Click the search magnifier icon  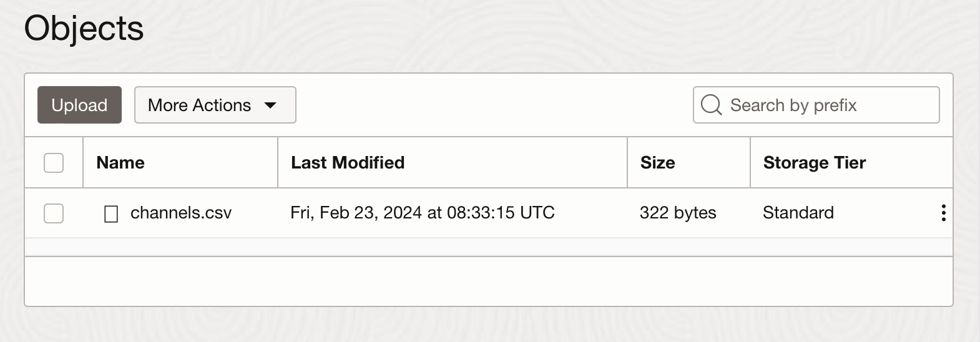[x=711, y=105]
